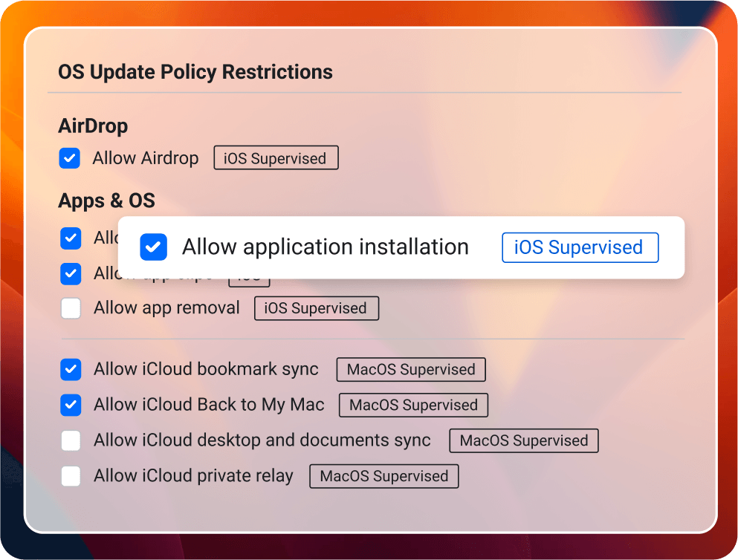
Task: Click blue iOS Supervised tag in highlighted row
Action: pos(580,247)
